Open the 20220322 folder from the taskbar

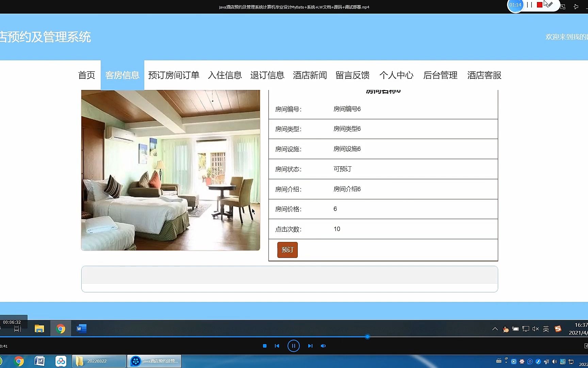99,361
